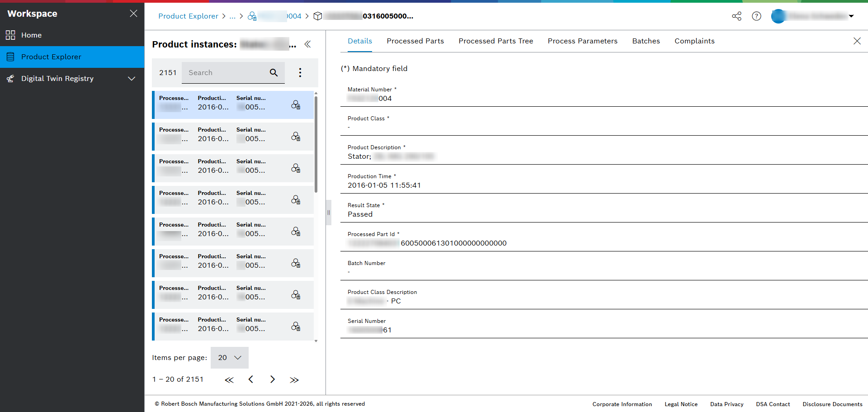The image size is (868, 412).
Task: Open the Items per page dropdown
Action: coord(230,358)
